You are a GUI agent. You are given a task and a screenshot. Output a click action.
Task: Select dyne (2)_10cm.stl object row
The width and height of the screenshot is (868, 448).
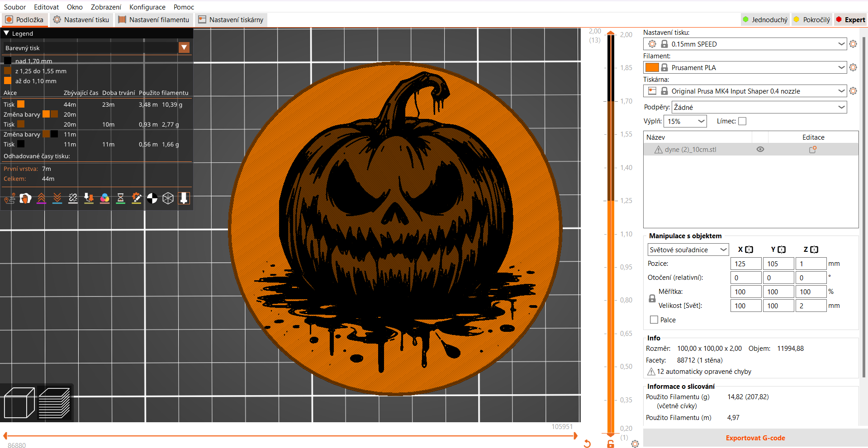(751, 150)
